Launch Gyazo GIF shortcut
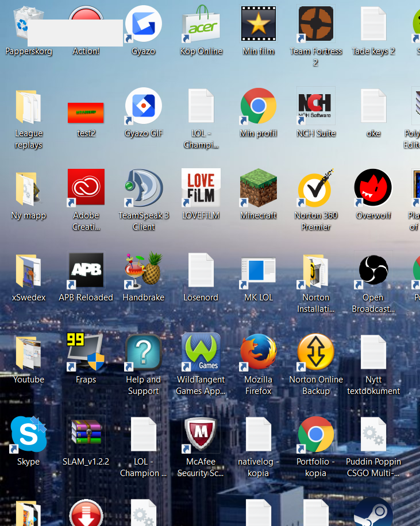 click(144, 106)
